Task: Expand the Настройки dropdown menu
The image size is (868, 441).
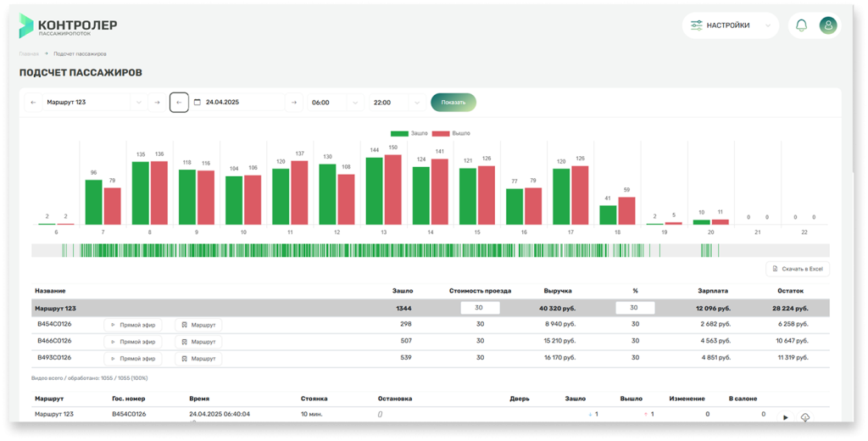Action: 730,25
